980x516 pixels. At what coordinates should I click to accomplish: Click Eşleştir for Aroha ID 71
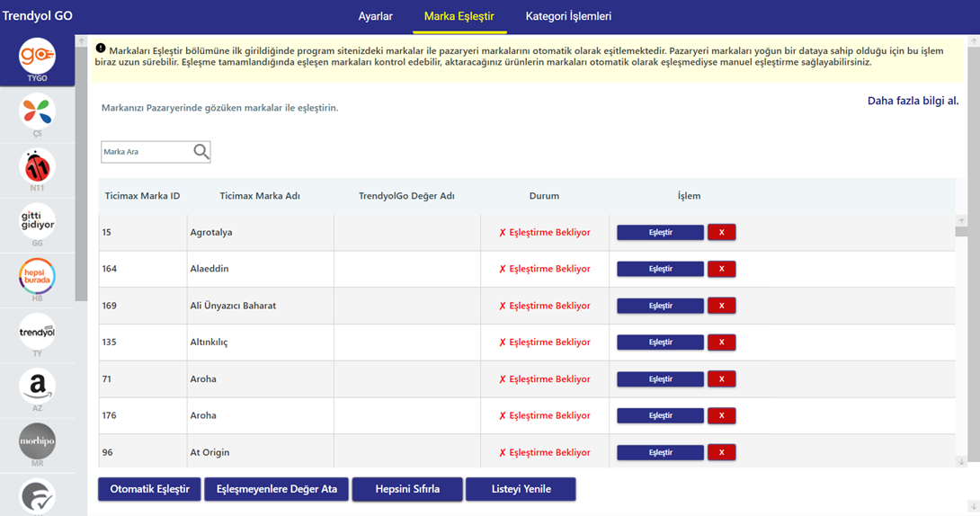point(660,379)
